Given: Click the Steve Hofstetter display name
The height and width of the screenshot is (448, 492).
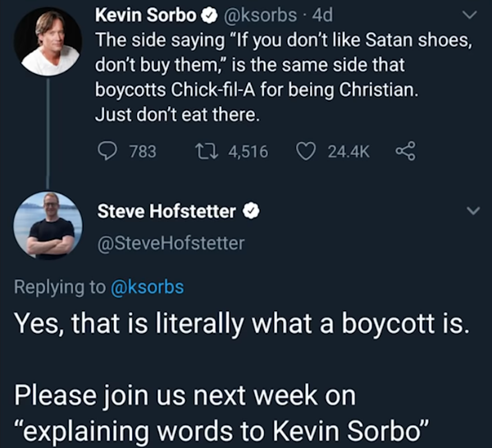Looking at the screenshot, I should tap(166, 212).
